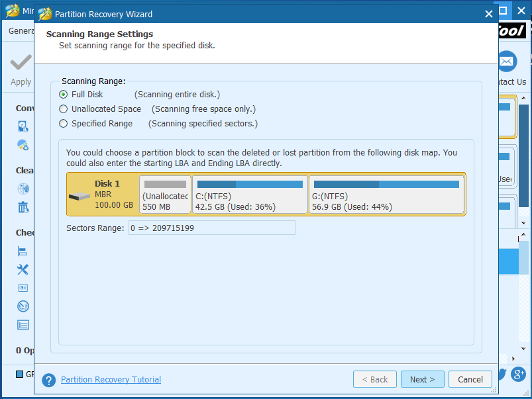532x399 pixels.
Task: Choose the G: NTFS partition block
Action: tap(386, 195)
